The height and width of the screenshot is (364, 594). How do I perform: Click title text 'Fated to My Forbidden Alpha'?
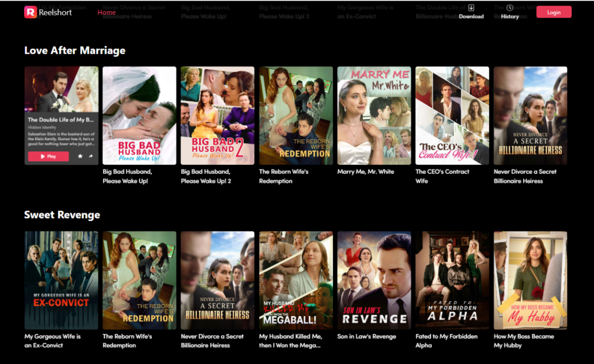click(x=447, y=340)
